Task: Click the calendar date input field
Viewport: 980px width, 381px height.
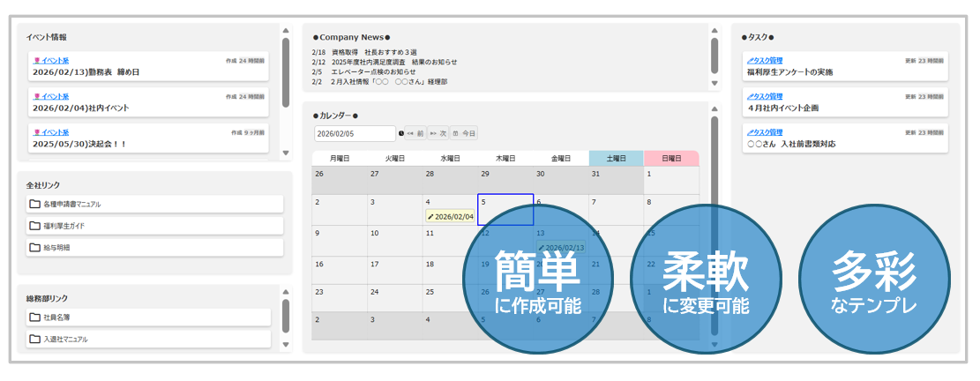Action: [354, 134]
